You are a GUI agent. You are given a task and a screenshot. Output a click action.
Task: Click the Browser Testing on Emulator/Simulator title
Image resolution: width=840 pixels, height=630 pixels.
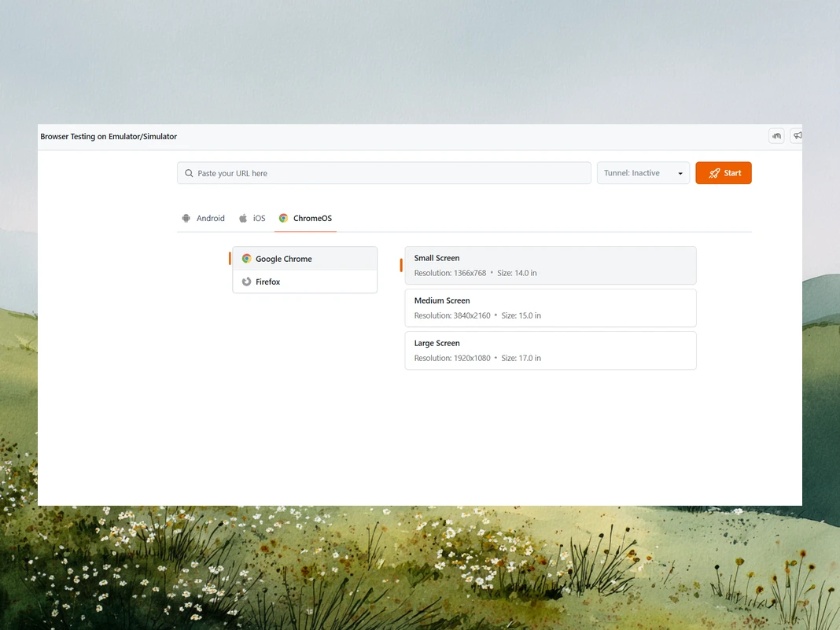click(x=109, y=137)
